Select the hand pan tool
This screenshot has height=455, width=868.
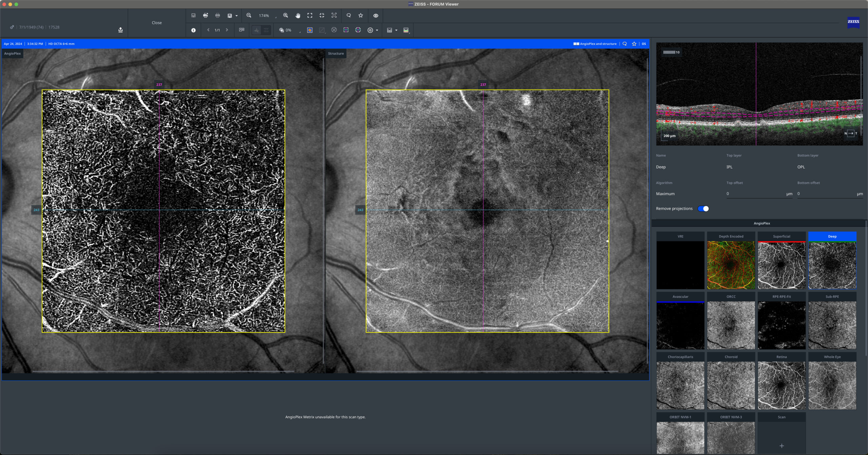coord(298,16)
